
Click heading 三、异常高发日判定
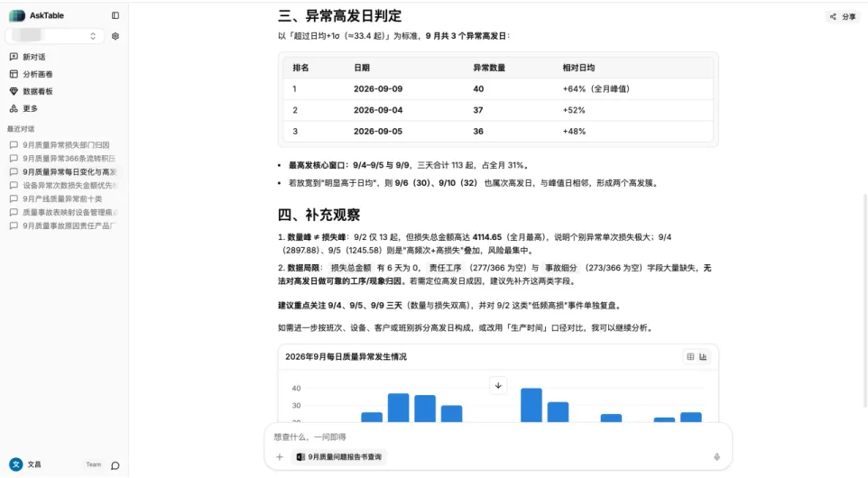(340, 16)
